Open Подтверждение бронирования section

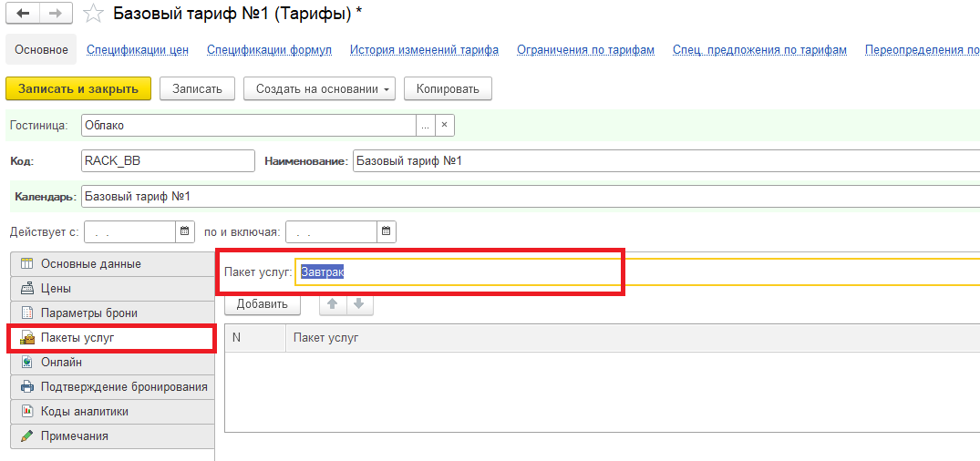pyautogui.click(x=112, y=386)
